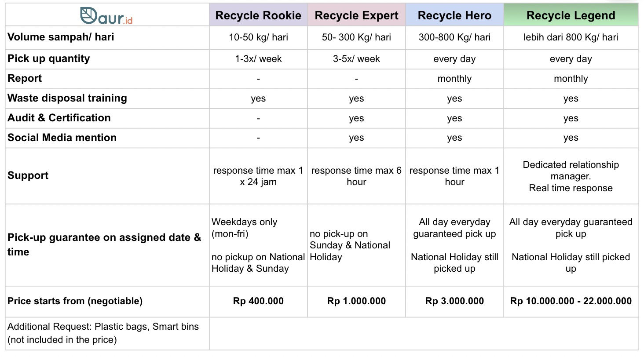This screenshot has height=357, width=644.
Task: Select the Pick up quantity row label
Action: pos(48,59)
